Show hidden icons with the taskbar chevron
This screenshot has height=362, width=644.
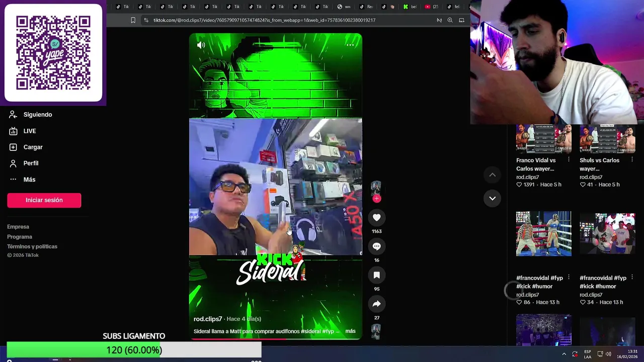pos(563,354)
